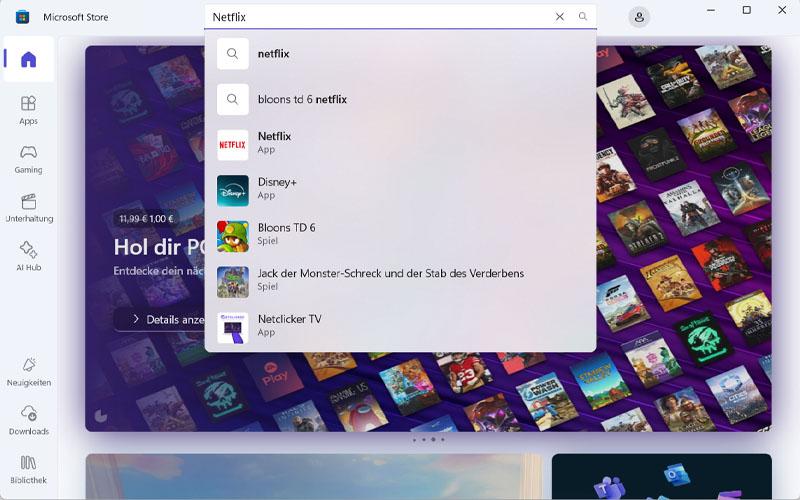Open the Teams and Outlook promo card
Image resolution: width=800 pixels, height=500 pixels.
click(x=662, y=477)
